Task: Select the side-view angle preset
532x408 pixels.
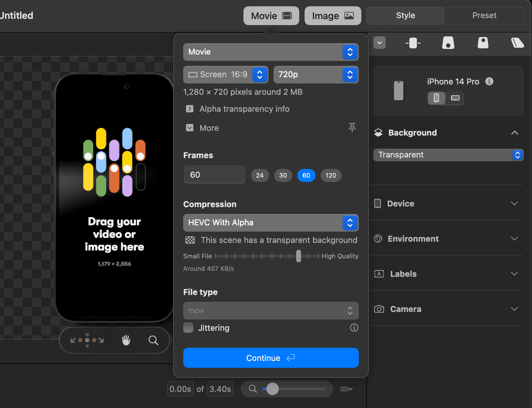Action: [x=517, y=43]
